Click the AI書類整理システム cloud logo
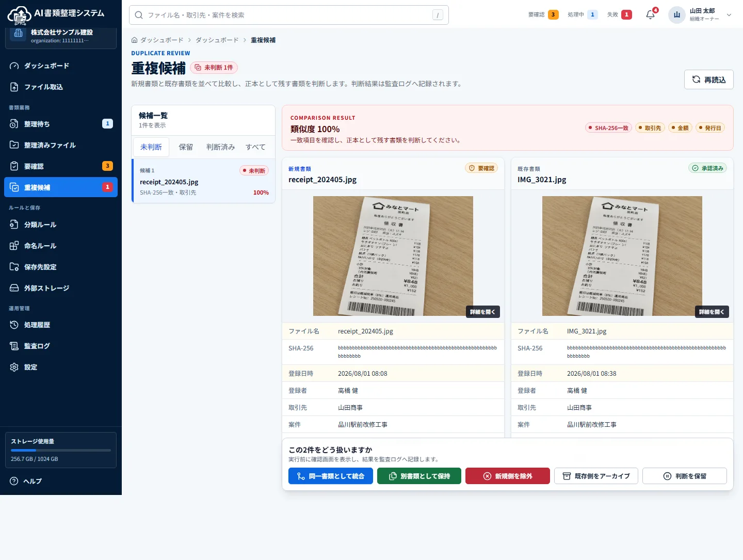 (19, 15)
